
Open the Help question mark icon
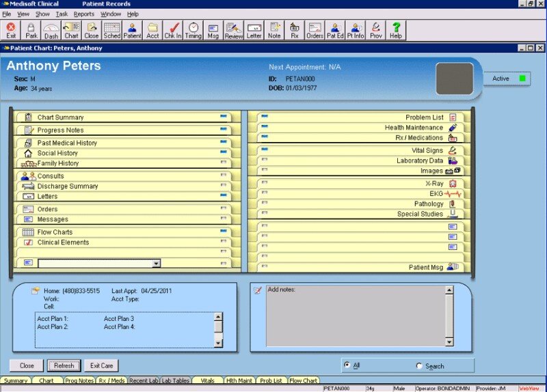pyautogui.click(x=395, y=30)
